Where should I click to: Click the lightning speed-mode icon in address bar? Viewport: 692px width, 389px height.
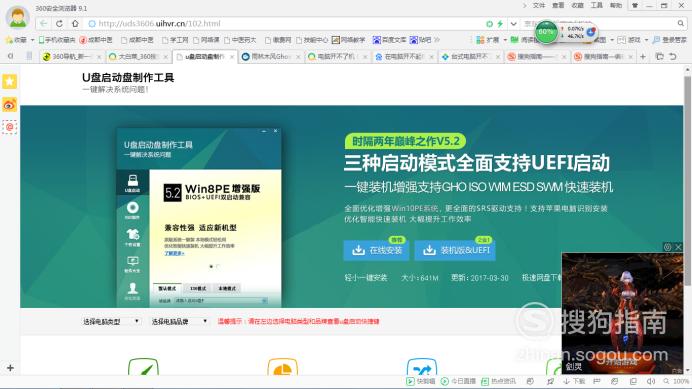[x=500, y=24]
